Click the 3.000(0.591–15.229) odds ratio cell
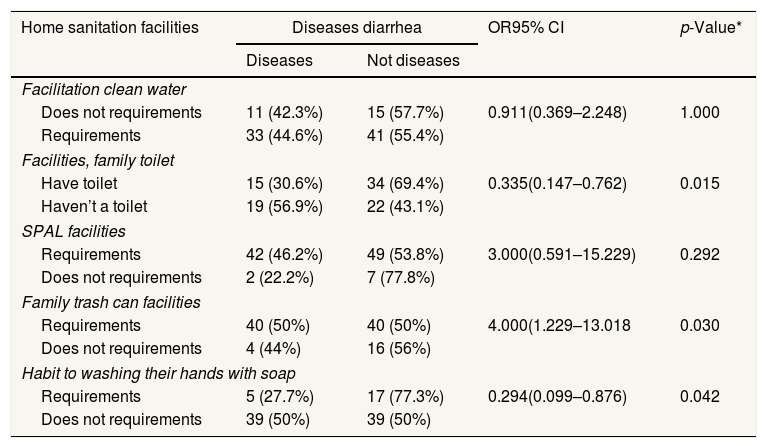The width and height of the screenshot is (767, 448). point(561,254)
